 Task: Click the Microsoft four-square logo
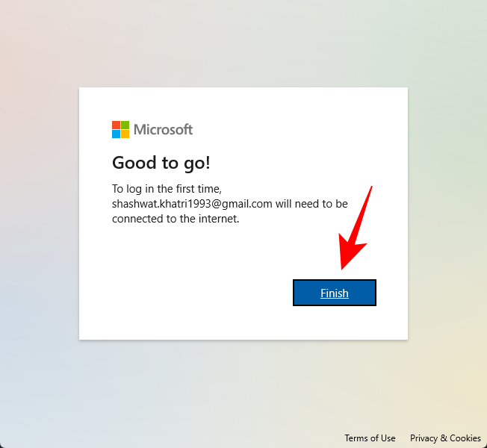tap(120, 129)
